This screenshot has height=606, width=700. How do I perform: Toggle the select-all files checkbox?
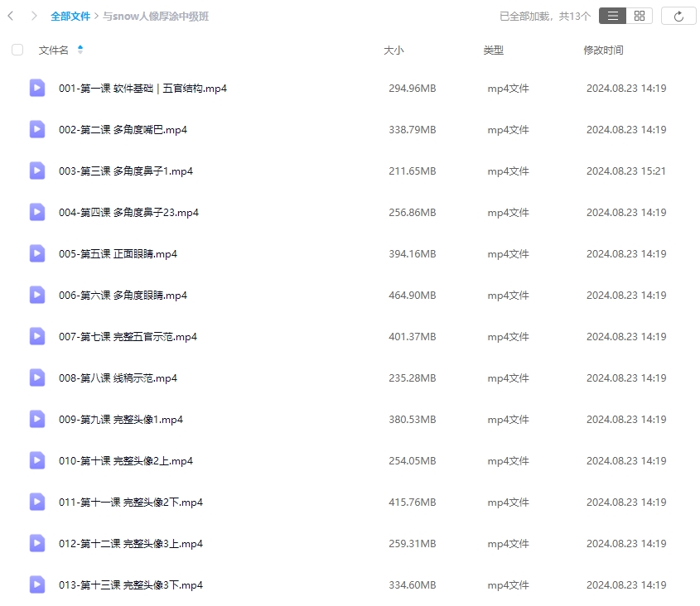pyautogui.click(x=17, y=50)
